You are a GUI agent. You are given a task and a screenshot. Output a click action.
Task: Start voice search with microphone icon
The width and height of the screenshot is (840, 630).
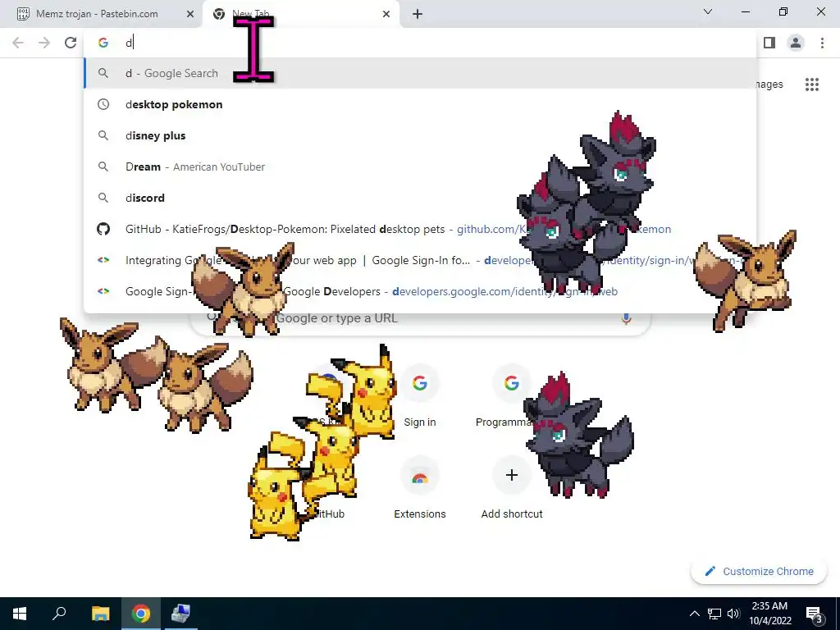click(x=626, y=318)
